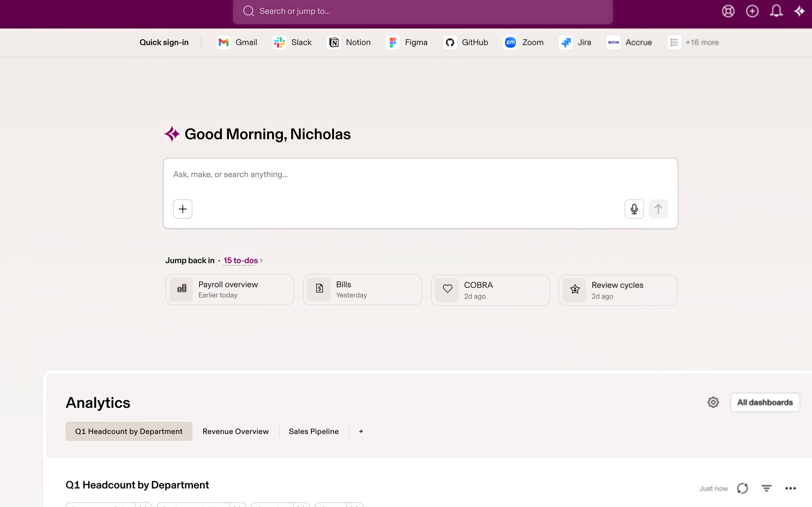The width and height of the screenshot is (812, 507).
Task: Click the Just now timestamp
Action: (x=714, y=489)
